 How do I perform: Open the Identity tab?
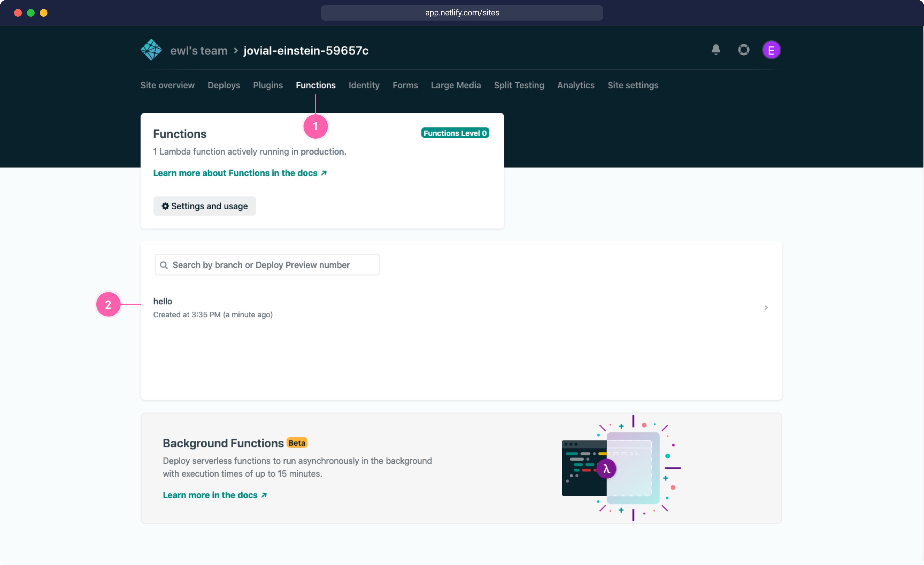tap(364, 85)
